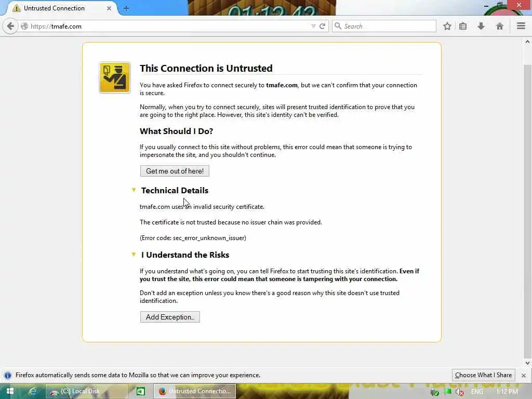
Task: Open the Windows Start button
Action: 10,391
